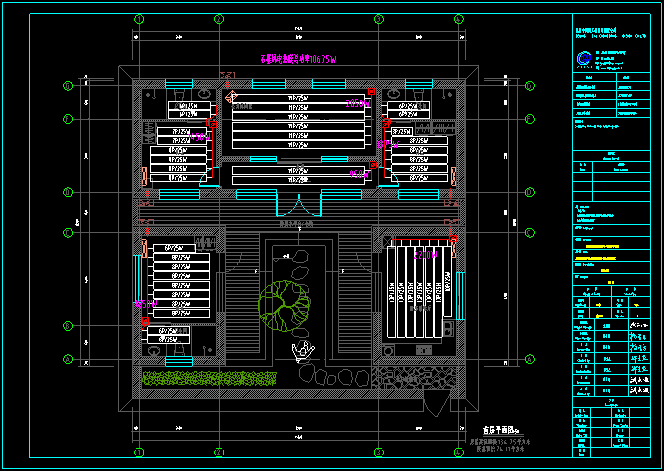Select the magenta total power title text
The image size is (664, 471).
coord(302,59)
